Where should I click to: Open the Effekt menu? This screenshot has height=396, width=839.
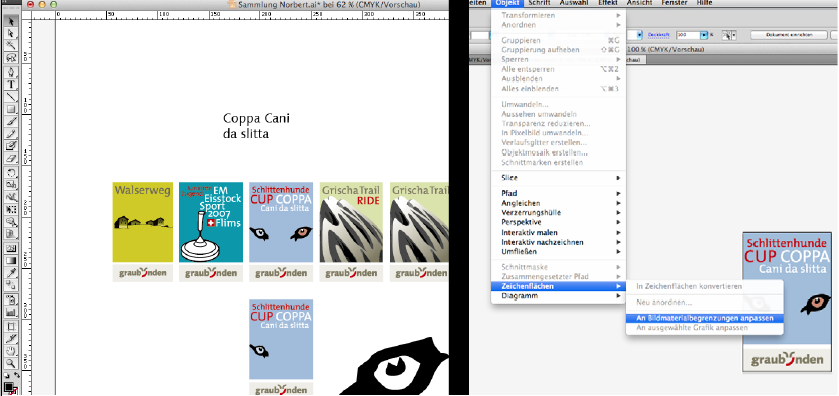608,3
